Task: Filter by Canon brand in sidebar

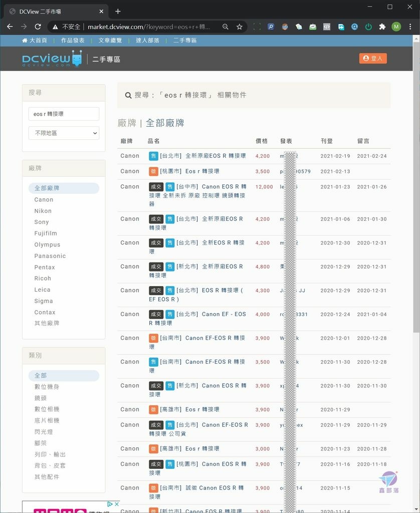Action: (44, 199)
